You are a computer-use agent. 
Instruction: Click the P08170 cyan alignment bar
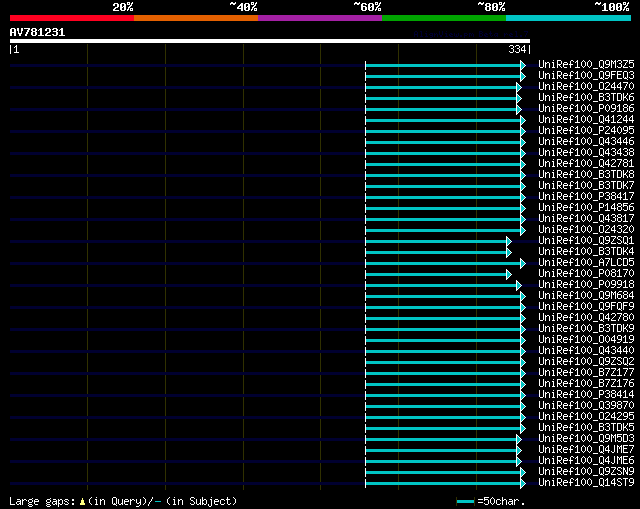coord(436,275)
